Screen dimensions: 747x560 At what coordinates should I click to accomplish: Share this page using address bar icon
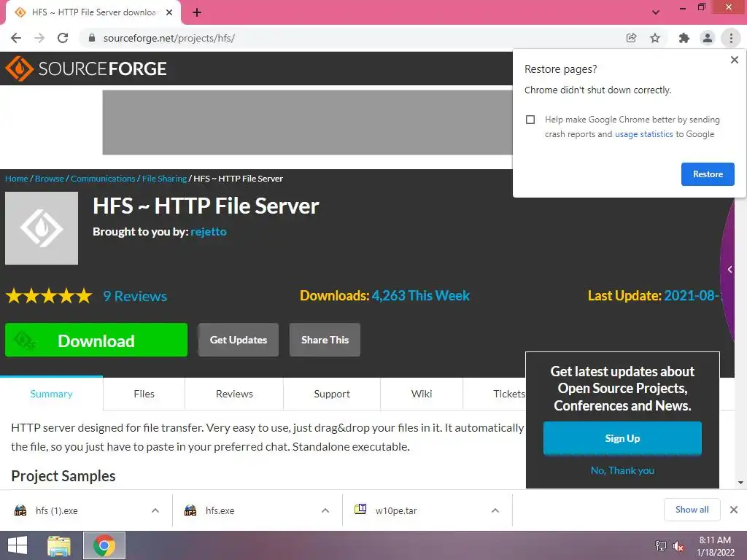click(x=631, y=38)
